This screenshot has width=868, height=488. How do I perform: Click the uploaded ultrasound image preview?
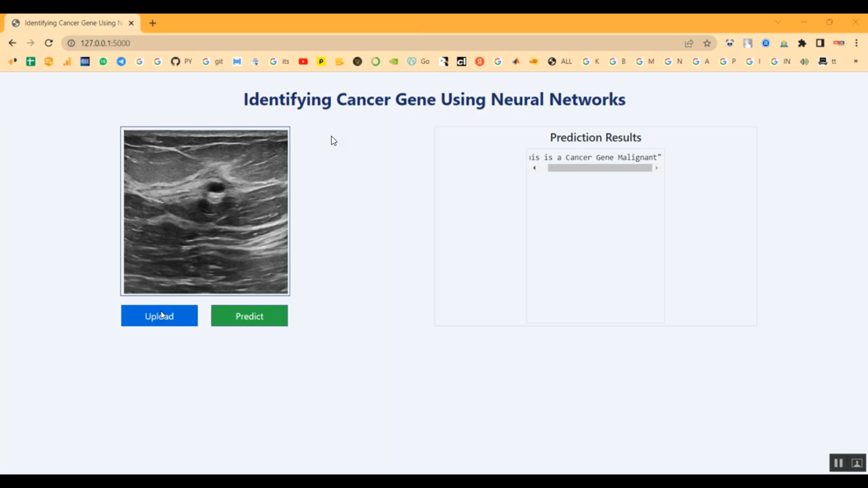205,212
